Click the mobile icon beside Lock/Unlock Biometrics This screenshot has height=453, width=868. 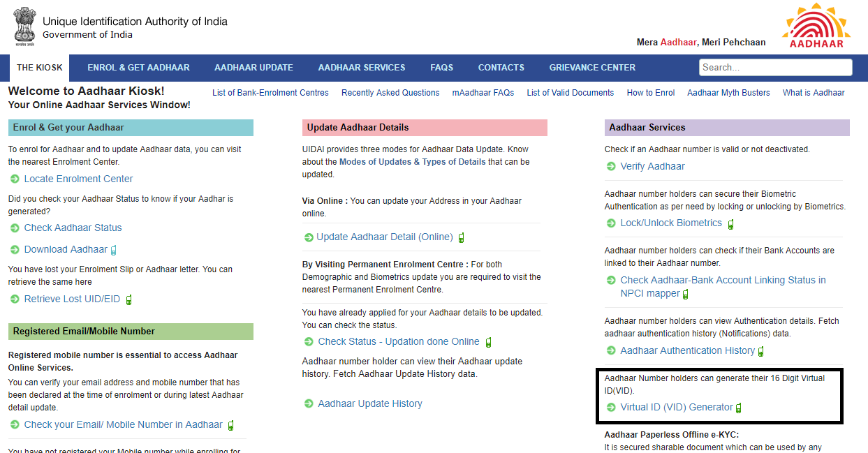point(730,223)
